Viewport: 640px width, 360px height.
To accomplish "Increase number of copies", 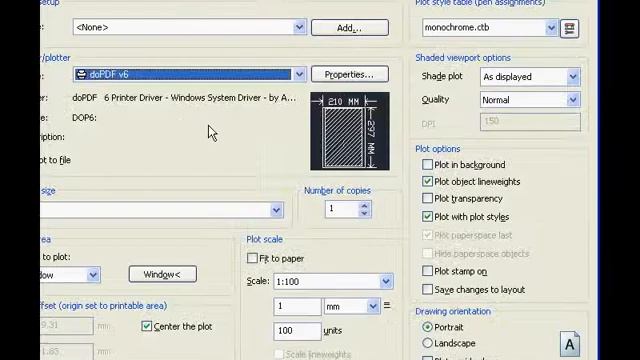I will pos(364,205).
